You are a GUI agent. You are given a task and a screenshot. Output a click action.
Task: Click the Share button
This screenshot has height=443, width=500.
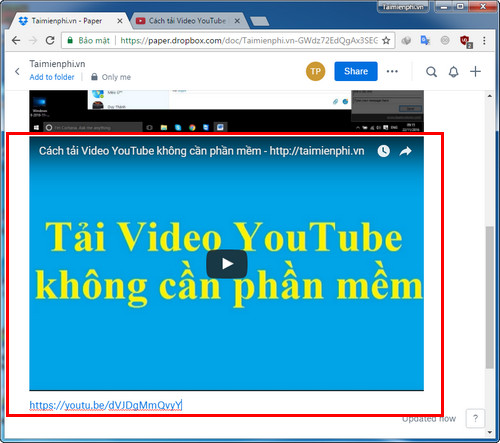(x=356, y=71)
